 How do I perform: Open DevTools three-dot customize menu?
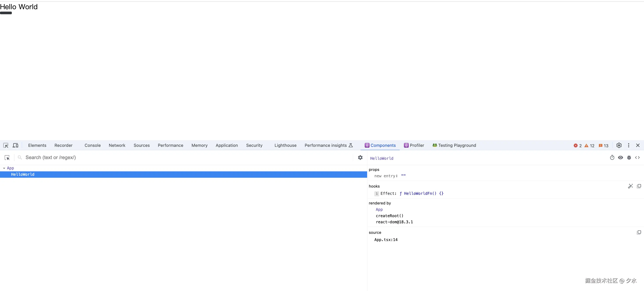tap(628, 145)
